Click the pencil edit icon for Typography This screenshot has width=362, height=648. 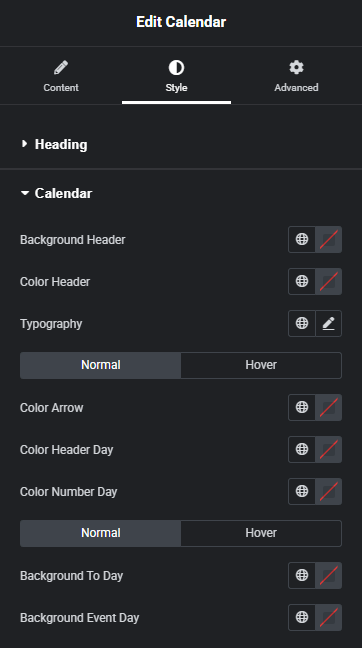click(x=329, y=324)
